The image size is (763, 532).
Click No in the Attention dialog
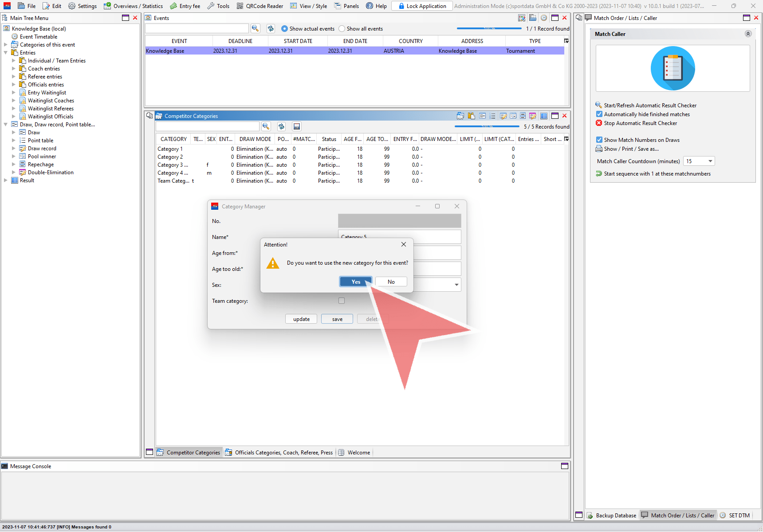pos(391,282)
